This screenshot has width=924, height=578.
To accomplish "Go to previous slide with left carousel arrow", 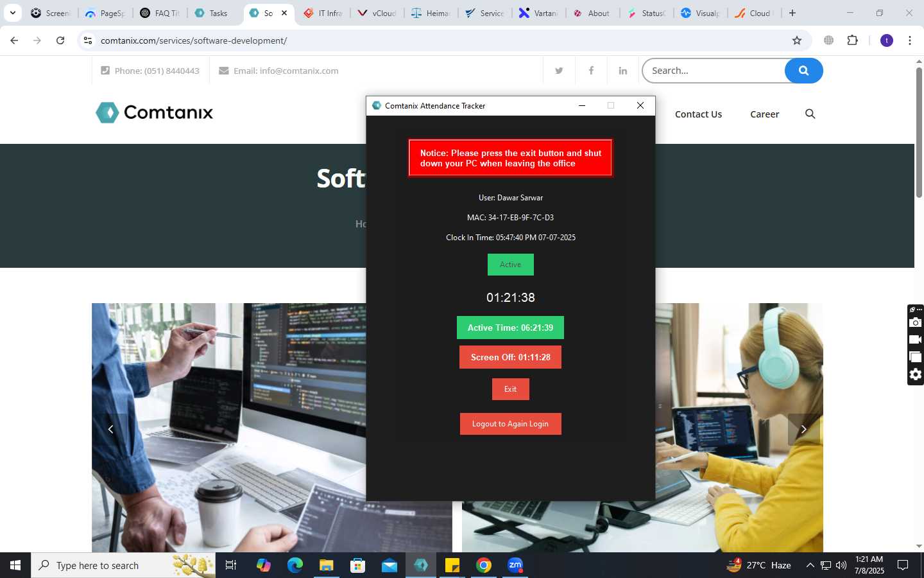I will click(x=110, y=429).
